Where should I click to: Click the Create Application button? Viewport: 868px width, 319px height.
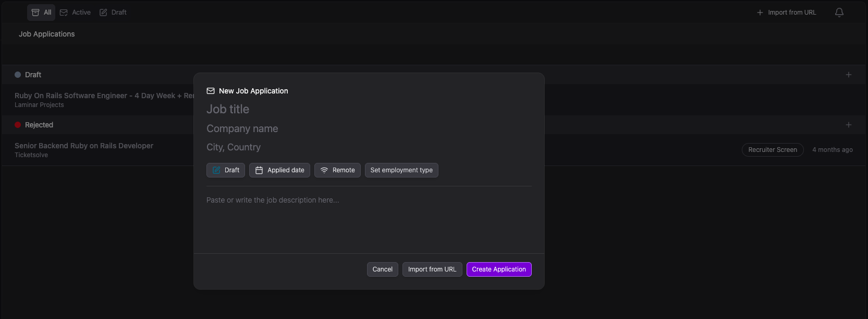coord(499,269)
